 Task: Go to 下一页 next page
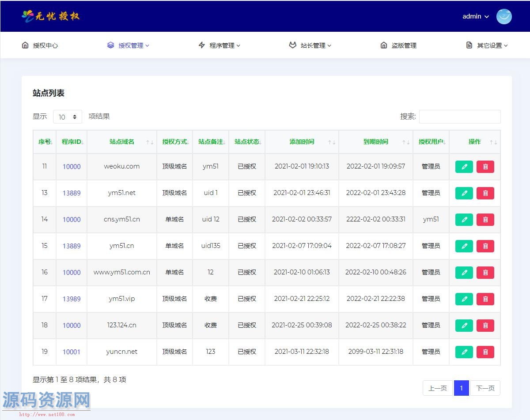click(485, 388)
